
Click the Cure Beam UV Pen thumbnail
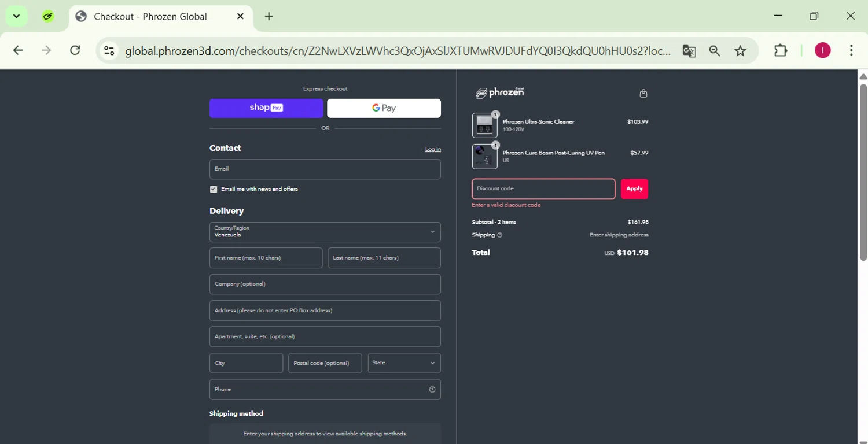pyautogui.click(x=484, y=157)
